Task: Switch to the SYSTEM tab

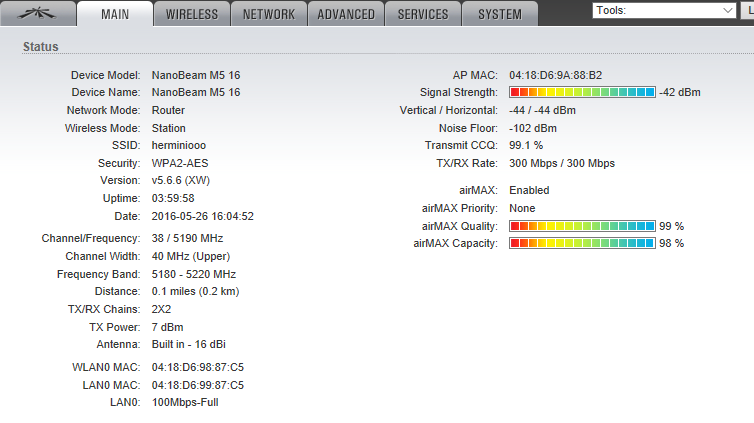Action: pos(500,14)
